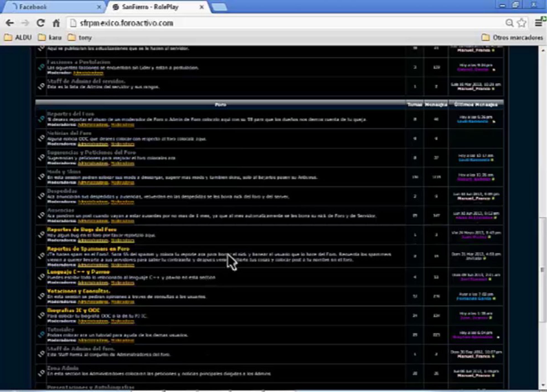Click status icon beside Reportes del Foro

tap(41, 119)
